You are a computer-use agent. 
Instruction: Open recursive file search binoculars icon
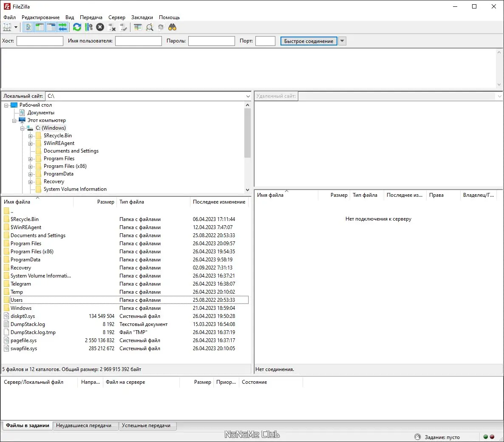click(172, 27)
